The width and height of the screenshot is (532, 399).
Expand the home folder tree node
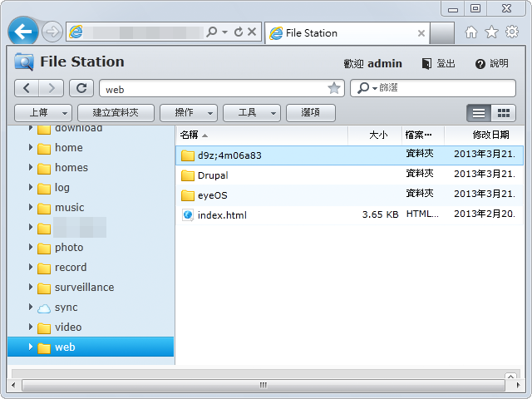point(31,147)
